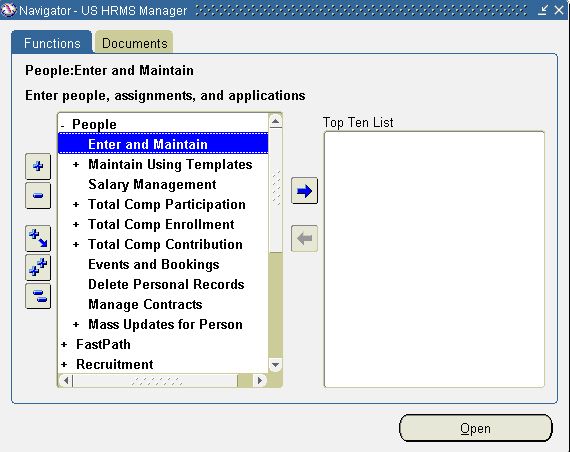Viewport: 570px width, 452px height.
Task: Select Total Comp Enrollment label
Action: 161,224
